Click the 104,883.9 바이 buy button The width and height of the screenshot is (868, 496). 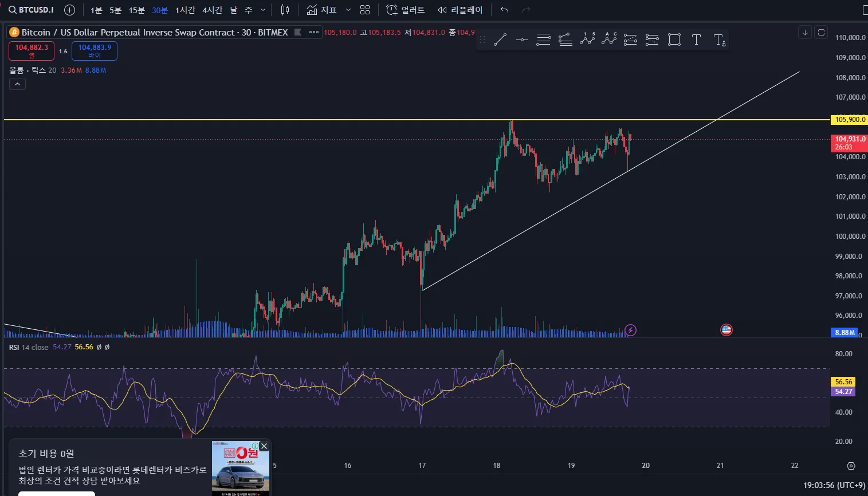(95, 51)
